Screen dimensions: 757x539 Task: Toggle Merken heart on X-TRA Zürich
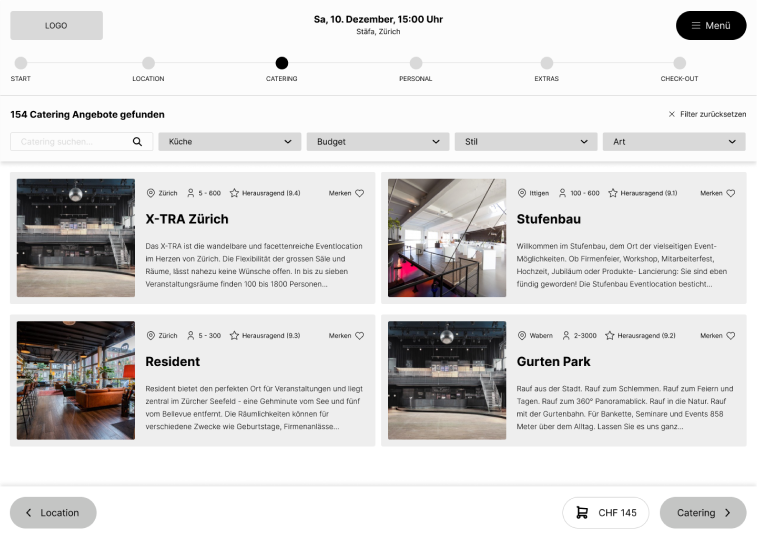pos(360,193)
